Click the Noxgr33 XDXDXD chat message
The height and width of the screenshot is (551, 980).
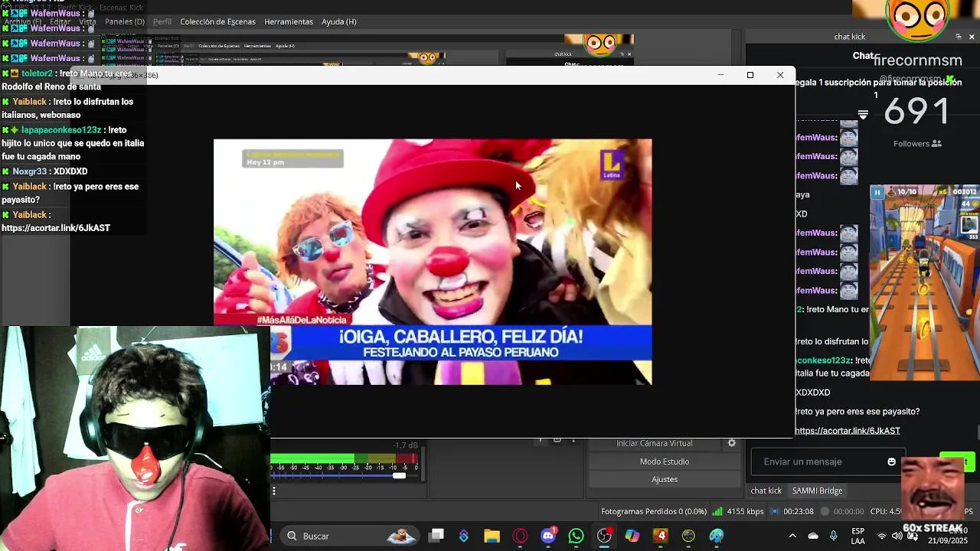(x=44, y=171)
